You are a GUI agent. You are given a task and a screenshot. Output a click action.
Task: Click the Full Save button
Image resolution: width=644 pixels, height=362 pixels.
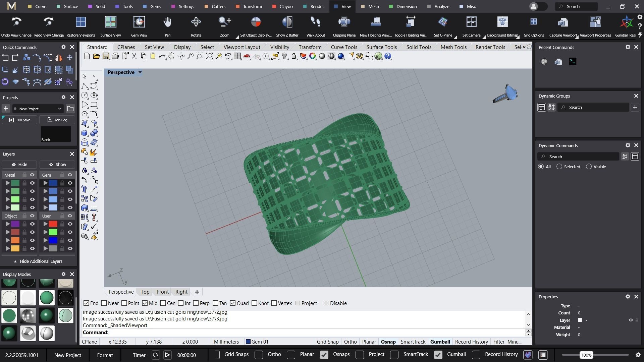[19, 120]
